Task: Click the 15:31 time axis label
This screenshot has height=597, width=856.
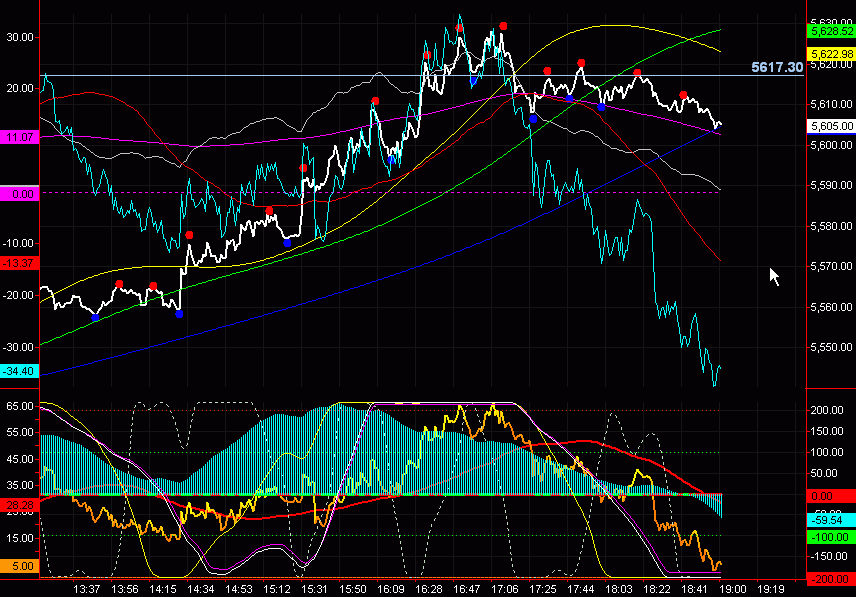Action: 314,589
